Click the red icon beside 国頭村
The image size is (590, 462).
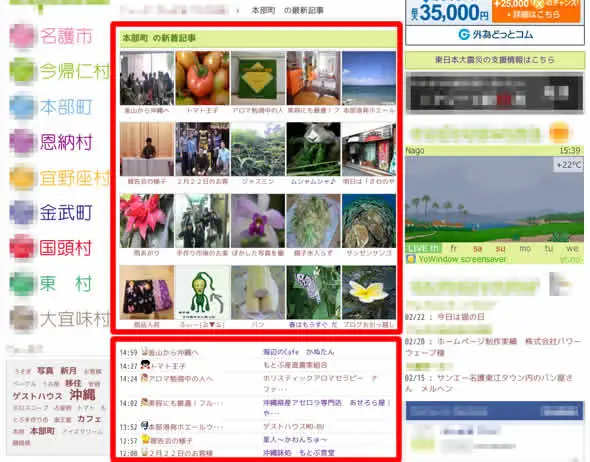21,248
